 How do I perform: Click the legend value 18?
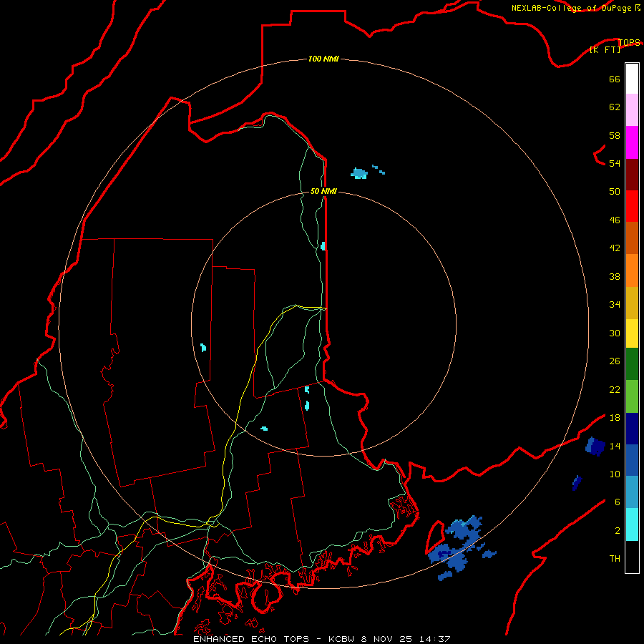[615, 418]
